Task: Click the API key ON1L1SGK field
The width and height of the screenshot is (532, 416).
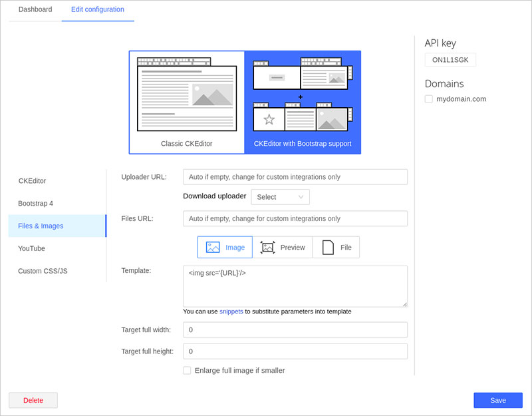Action: pos(450,60)
